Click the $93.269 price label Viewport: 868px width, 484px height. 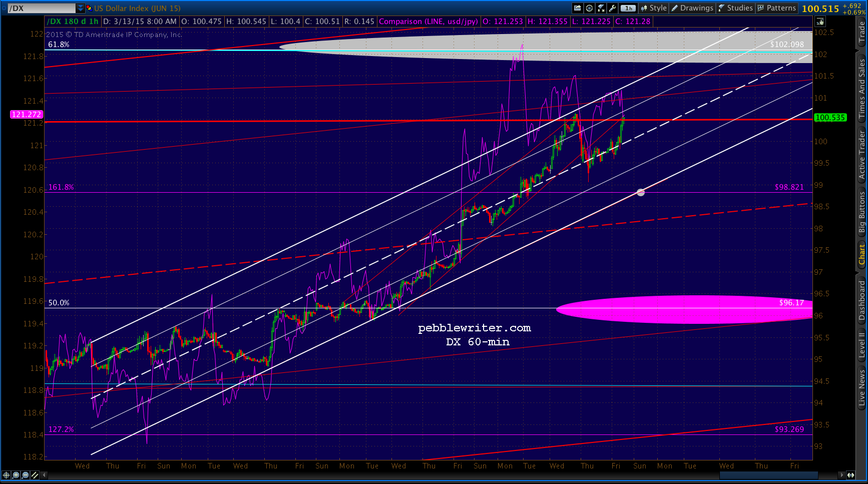(x=789, y=429)
